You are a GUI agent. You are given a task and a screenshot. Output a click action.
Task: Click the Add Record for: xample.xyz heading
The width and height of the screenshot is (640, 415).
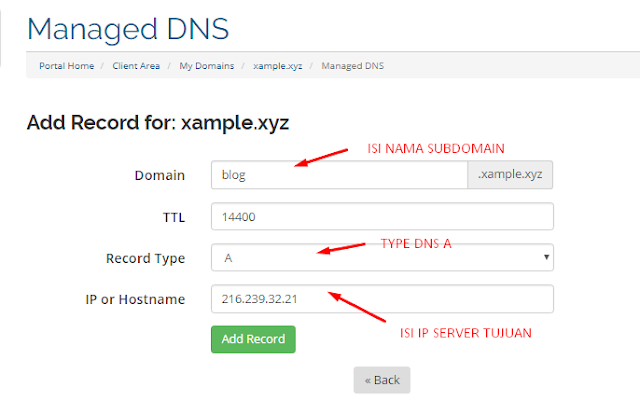point(158,122)
